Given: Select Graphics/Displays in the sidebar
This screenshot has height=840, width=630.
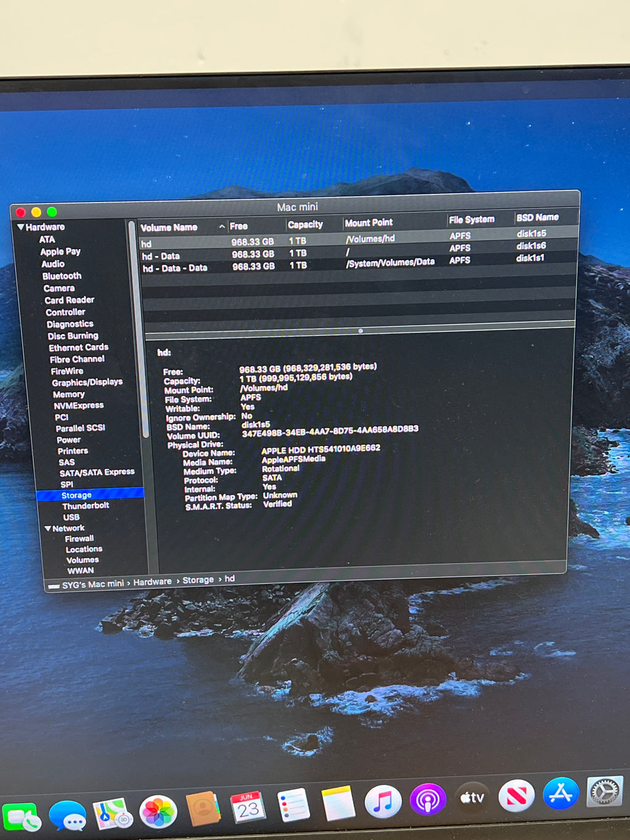Looking at the screenshot, I should pyautogui.click(x=87, y=382).
